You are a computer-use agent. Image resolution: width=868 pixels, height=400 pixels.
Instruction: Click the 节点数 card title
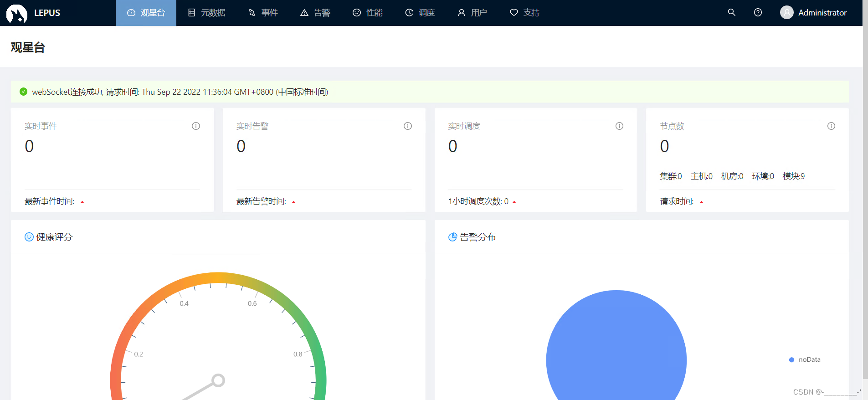(x=672, y=126)
